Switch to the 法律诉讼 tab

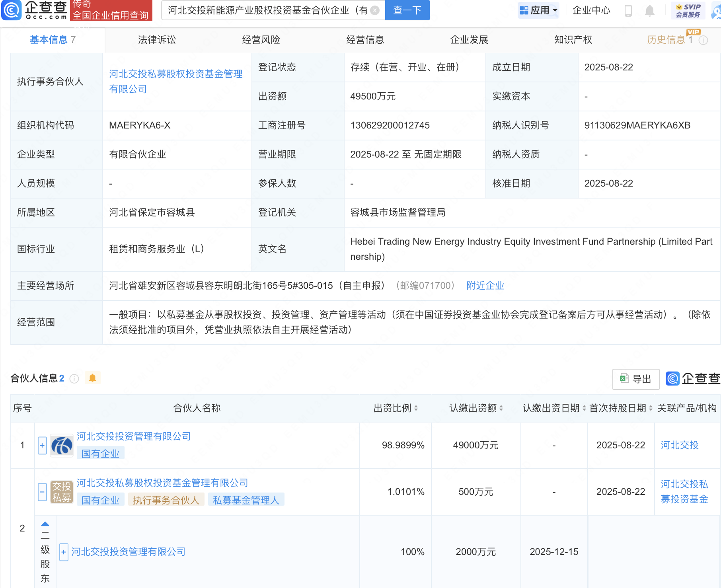pos(157,40)
